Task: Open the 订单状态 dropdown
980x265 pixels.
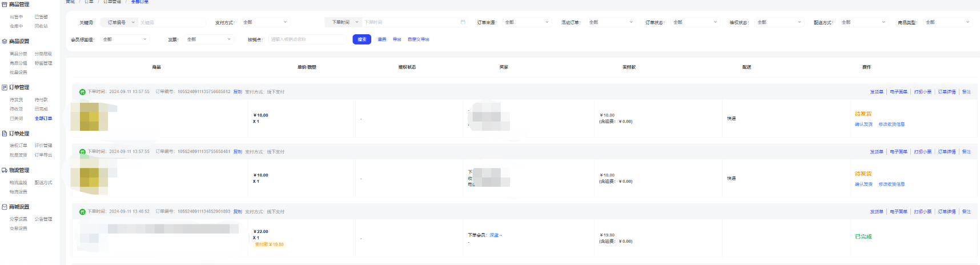Action: pos(694,22)
